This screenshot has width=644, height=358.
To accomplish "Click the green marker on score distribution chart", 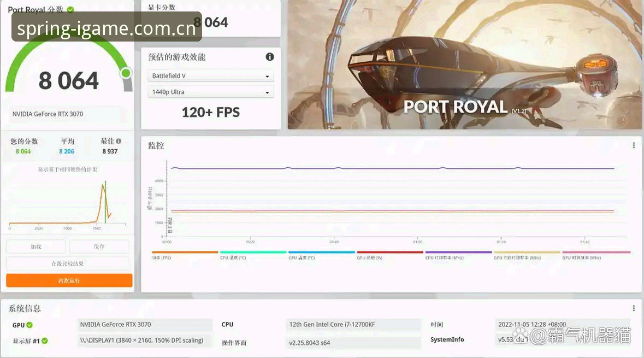I will click(105, 201).
